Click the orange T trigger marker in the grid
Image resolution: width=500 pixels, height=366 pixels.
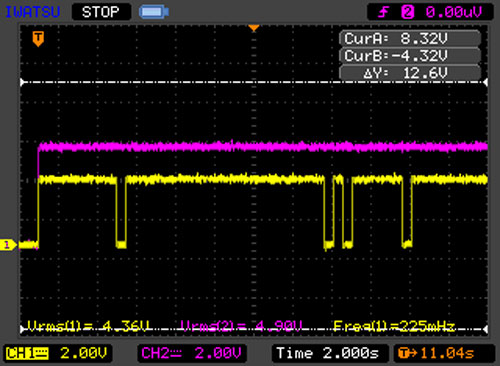point(38,39)
